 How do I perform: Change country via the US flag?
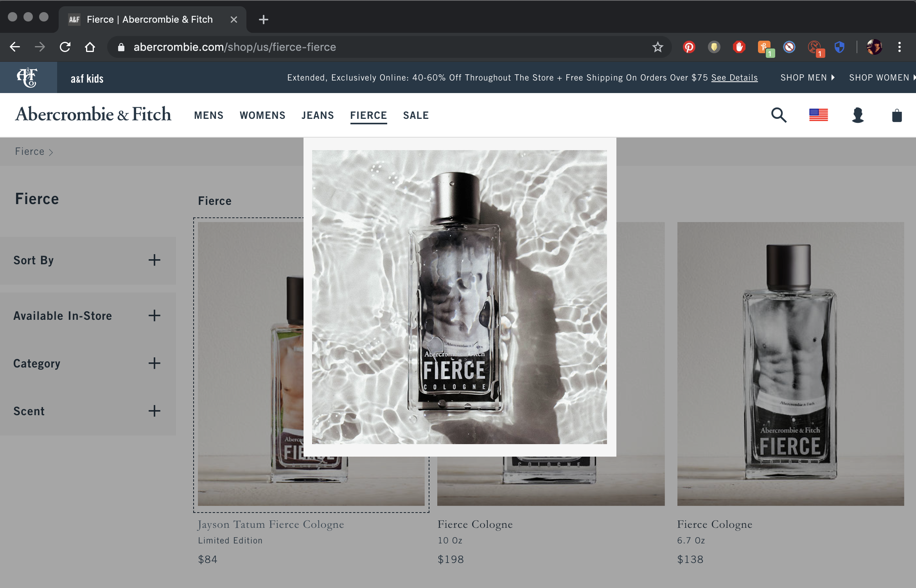tap(819, 115)
